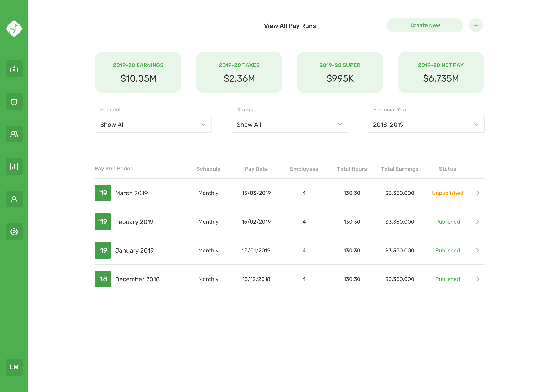Sort by Employees column header
Viewport: 551px width, 392px height.
(x=304, y=169)
